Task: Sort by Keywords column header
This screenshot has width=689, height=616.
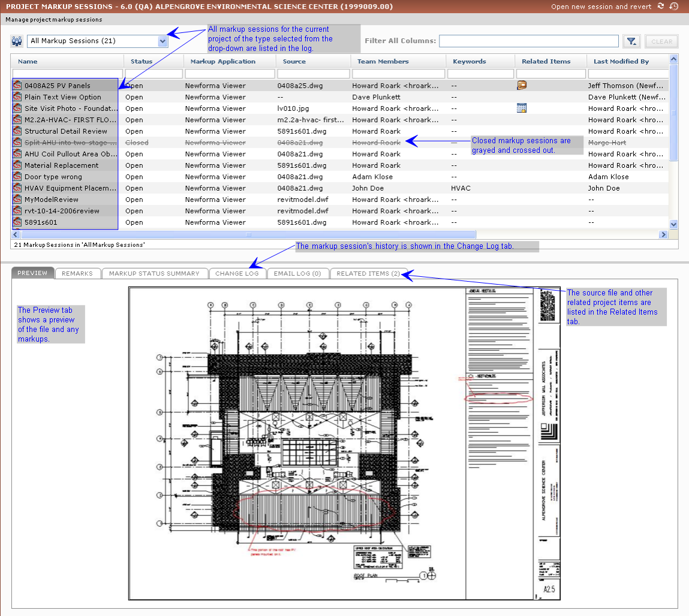Action: tap(470, 62)
